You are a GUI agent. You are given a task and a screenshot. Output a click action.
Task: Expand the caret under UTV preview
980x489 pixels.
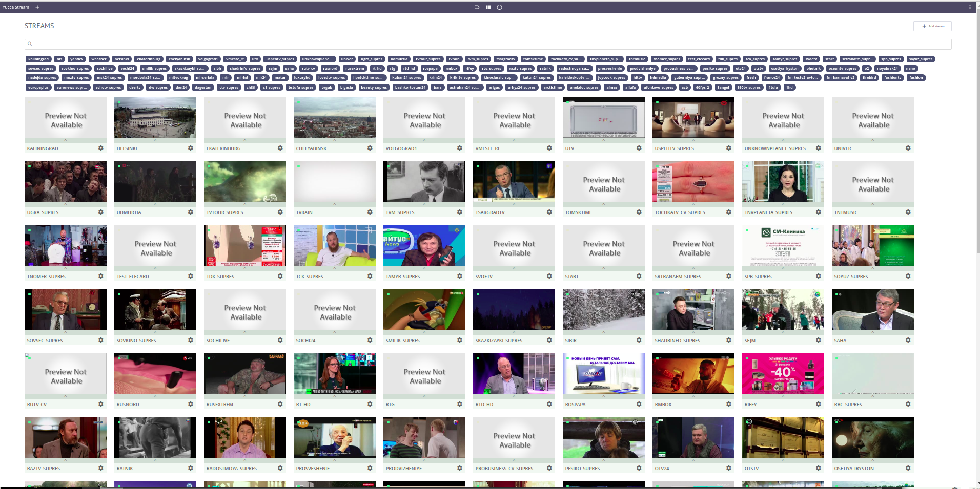[x=604, y=140]
